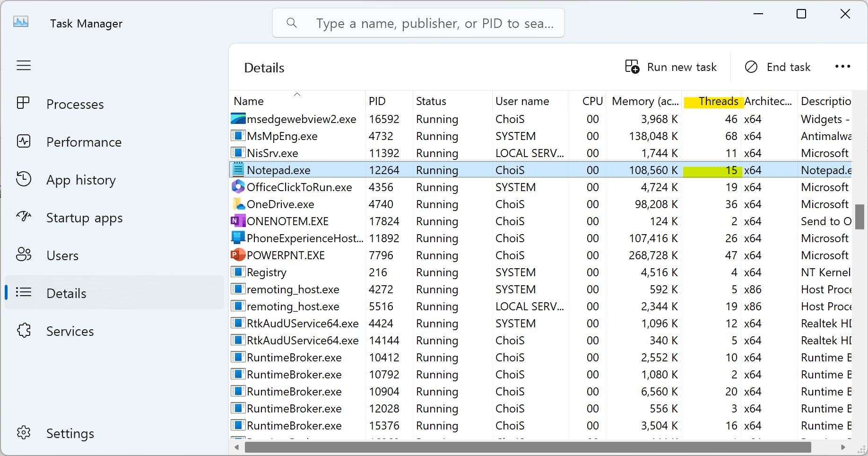
Task: Sort by the PID column header
Action: 389,101
